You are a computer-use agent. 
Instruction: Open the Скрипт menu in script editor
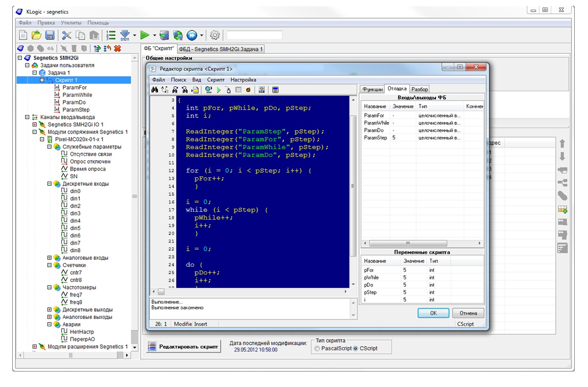point(215,80)
